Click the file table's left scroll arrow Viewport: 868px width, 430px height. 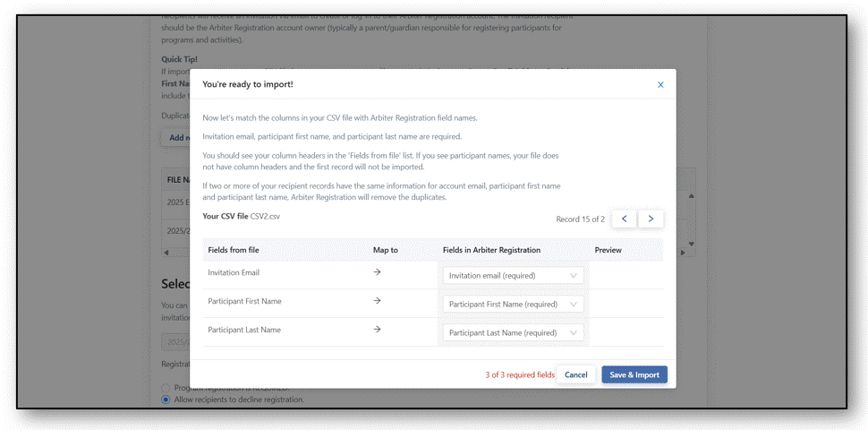point(165,253)
